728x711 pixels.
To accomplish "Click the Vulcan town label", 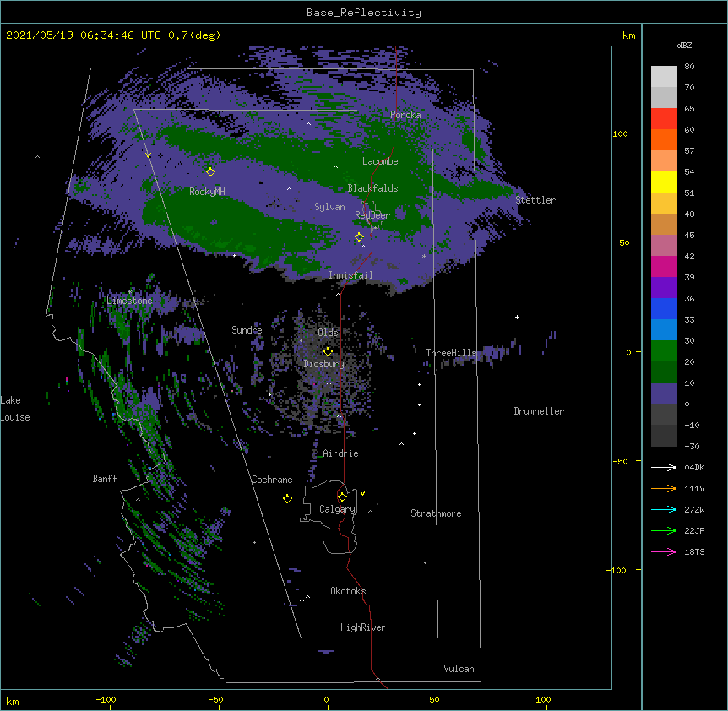I will tap(459, 669).
